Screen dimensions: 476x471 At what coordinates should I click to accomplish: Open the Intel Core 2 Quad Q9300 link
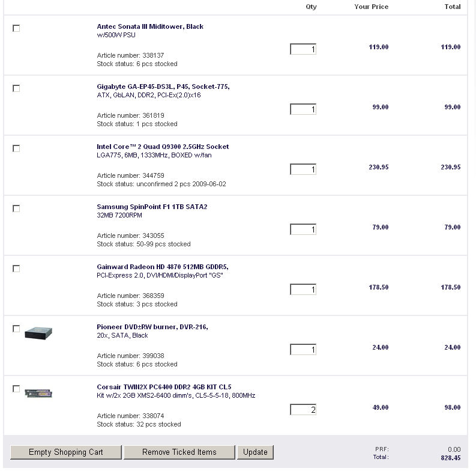pos(163,147)
